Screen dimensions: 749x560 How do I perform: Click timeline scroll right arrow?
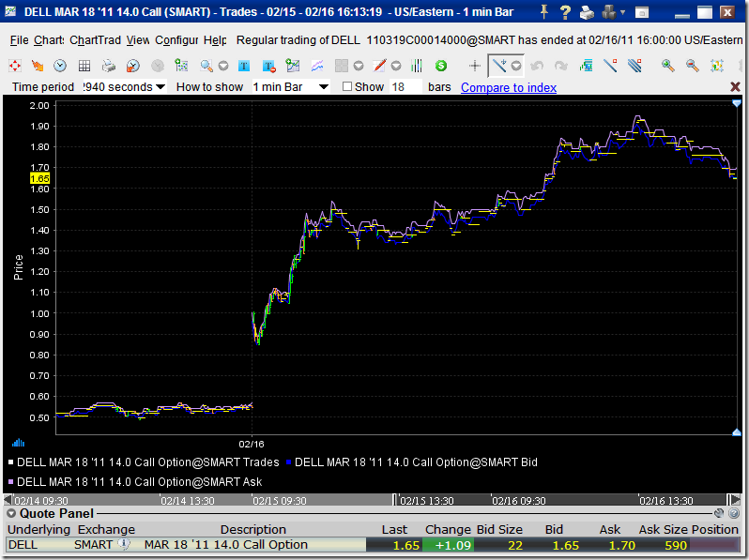point(735,500)
